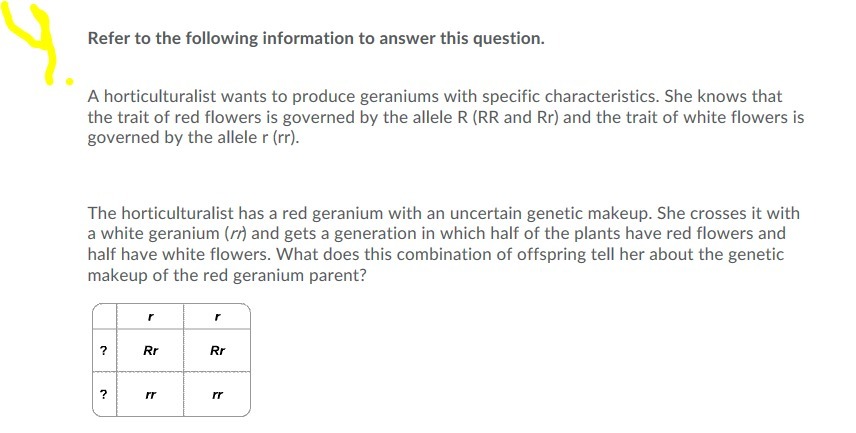Click the second "?" row header in the Punnett square
The width and height of the screenshot is (856, 433).
102,396
